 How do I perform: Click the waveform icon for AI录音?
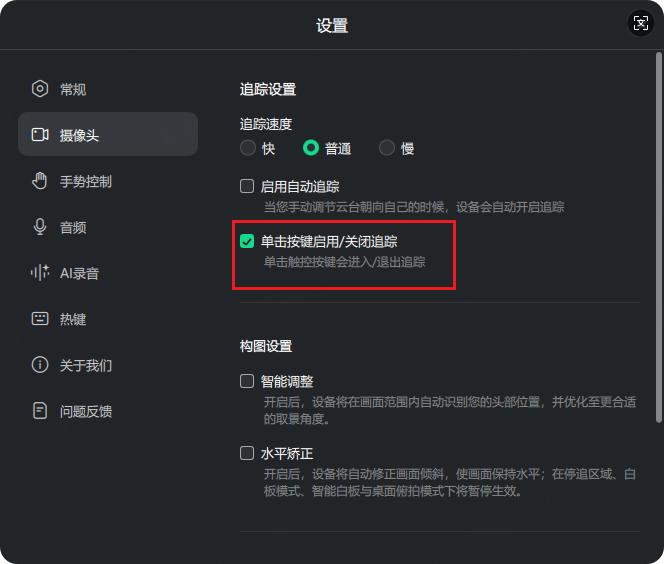pos(40,273)
